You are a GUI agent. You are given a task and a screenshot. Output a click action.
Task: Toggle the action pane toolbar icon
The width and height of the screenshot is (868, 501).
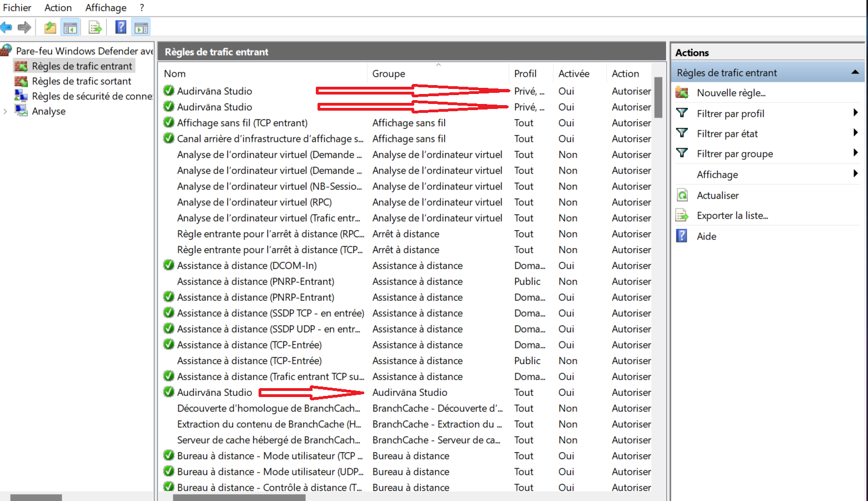click(141, 27)
